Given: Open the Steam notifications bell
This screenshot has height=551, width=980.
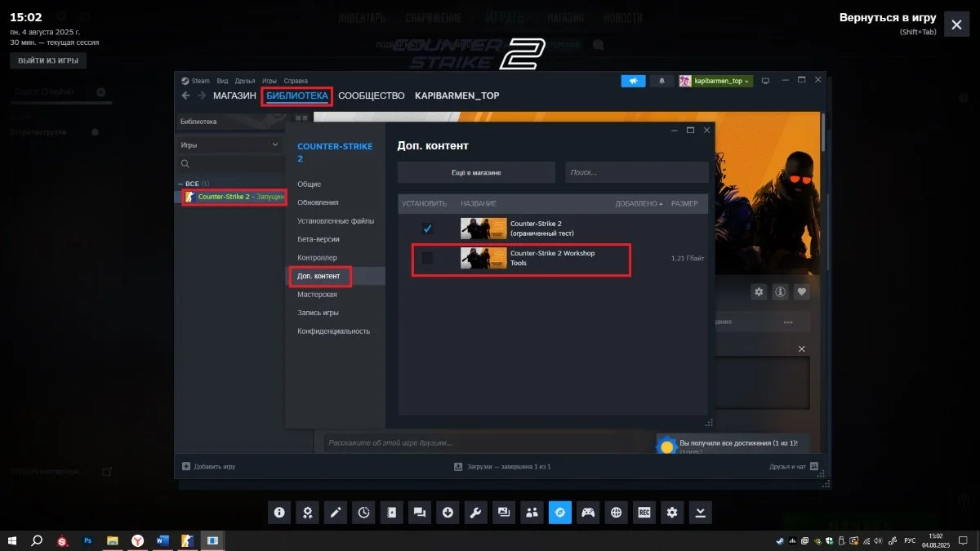Looking at the screenshot, I should tap(661, 81).
